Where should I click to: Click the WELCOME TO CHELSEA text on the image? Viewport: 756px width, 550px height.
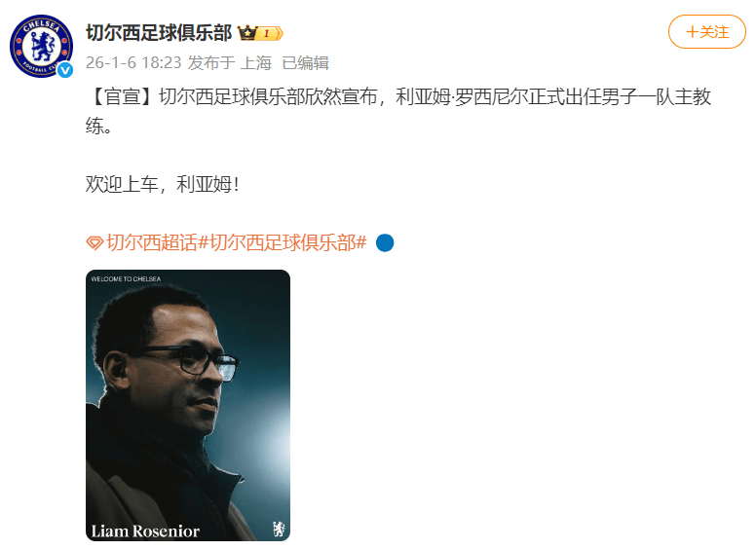126,278
